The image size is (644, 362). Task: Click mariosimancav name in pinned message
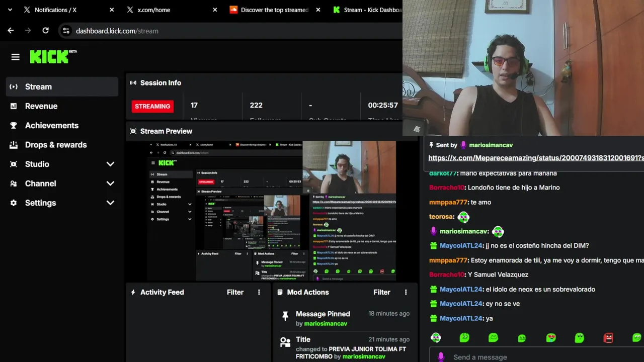pos(491,145)
